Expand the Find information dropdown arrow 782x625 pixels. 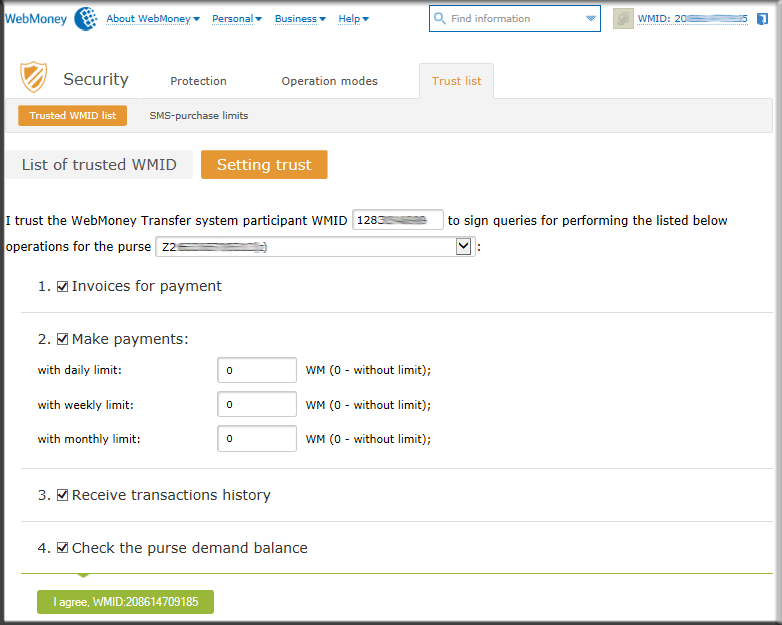coord(590,19)
